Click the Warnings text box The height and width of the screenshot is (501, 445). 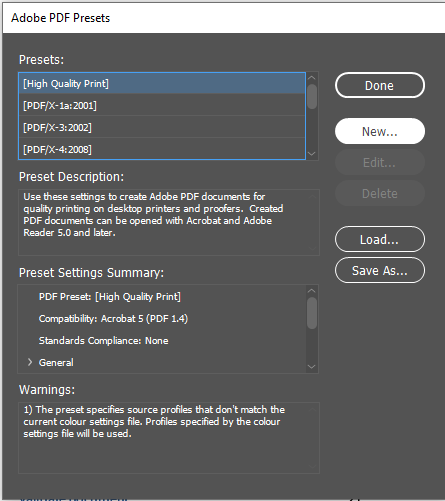coord(169,438)
